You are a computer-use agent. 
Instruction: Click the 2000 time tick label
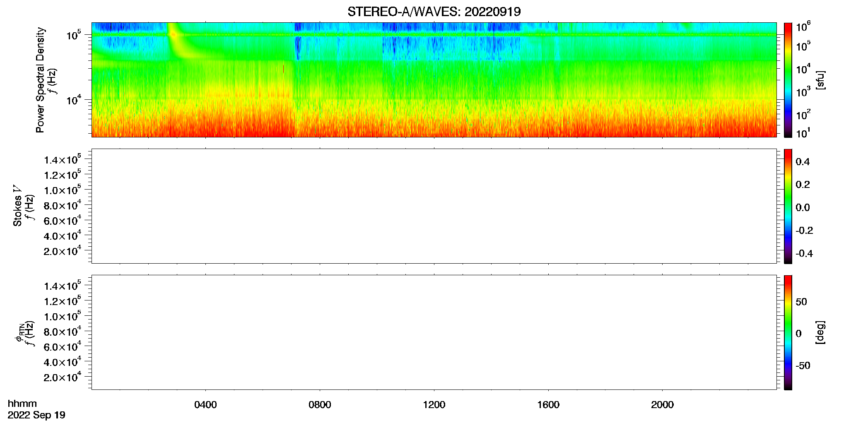coord(662,405)
